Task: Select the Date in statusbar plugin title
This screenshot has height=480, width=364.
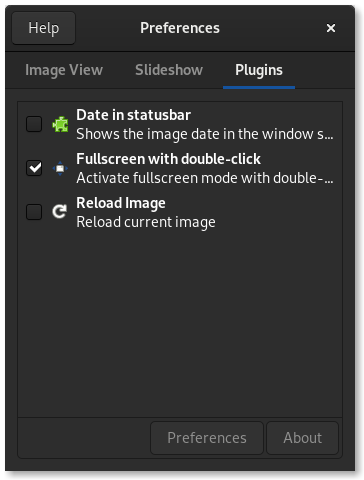Action: pos(133,115)
